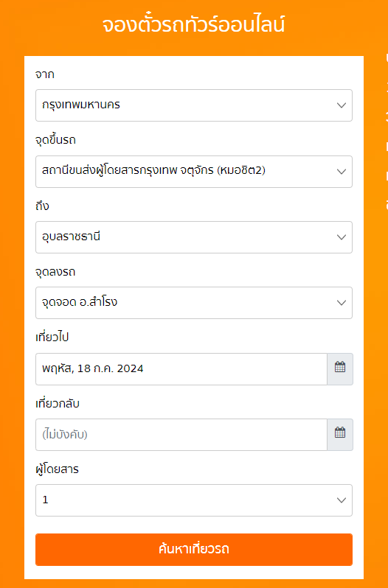Click the จองตั๋วรถทัวร์ออนไลน์ page heading
Image resolution: width=388 pixels, height=588 pixels.
pos(193,26)
